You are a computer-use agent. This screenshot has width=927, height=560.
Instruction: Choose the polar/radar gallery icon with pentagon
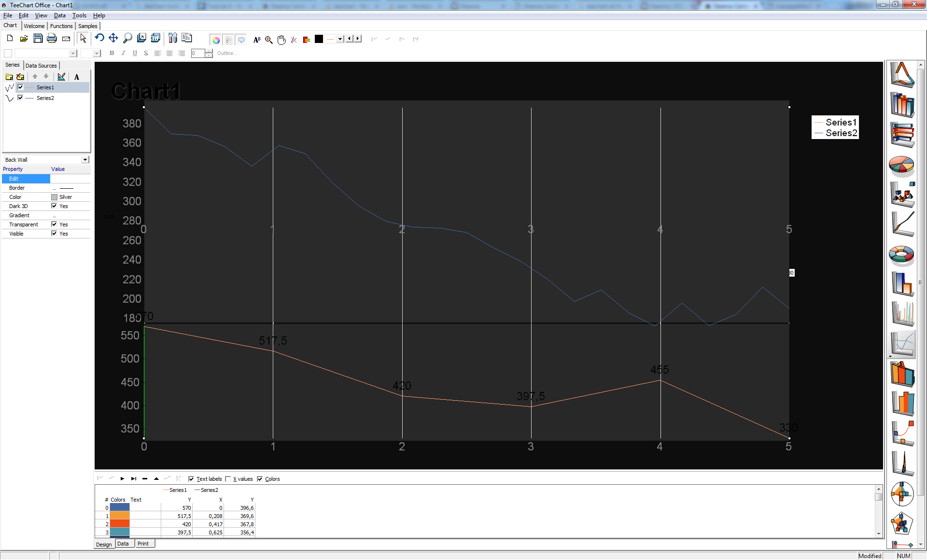coord(902,523)
